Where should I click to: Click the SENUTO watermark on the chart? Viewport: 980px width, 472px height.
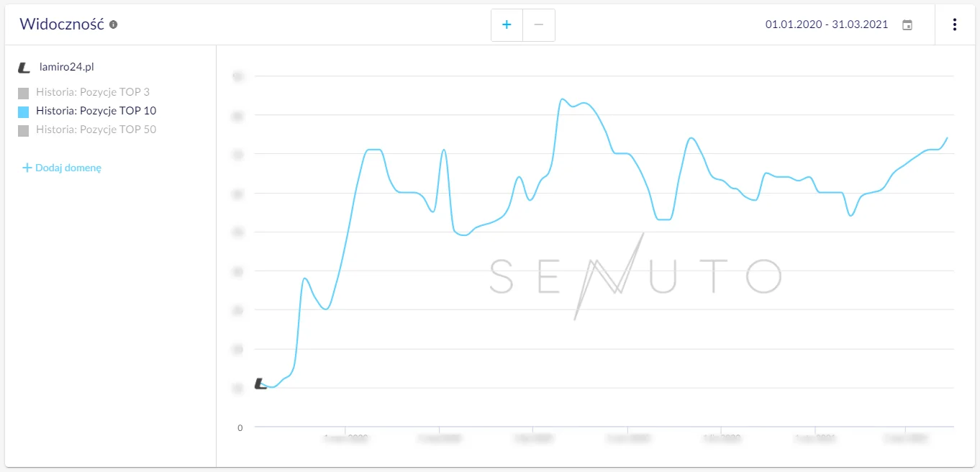tap(635, 276)
